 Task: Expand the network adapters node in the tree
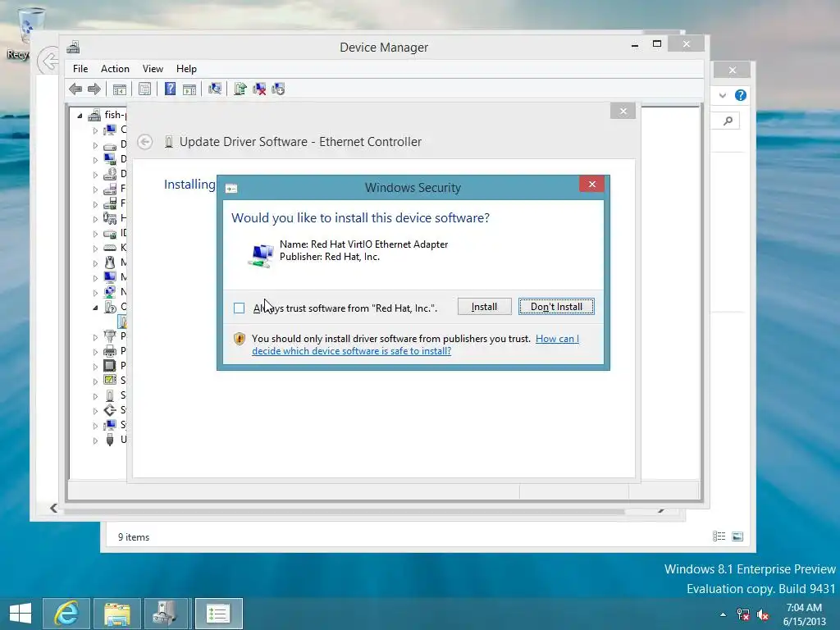(95, 293)
